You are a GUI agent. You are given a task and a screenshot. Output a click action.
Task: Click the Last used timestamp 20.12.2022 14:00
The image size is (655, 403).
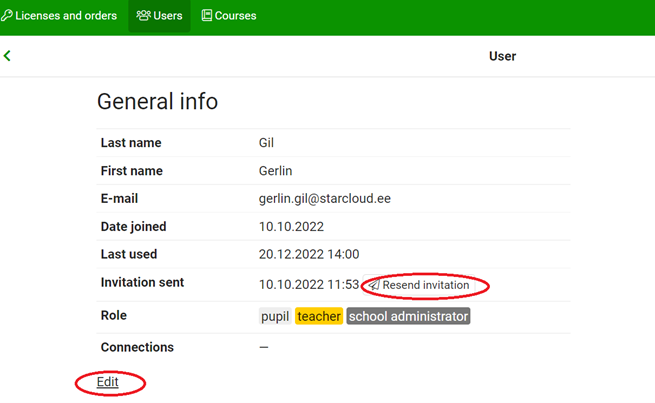click(309, 254)
